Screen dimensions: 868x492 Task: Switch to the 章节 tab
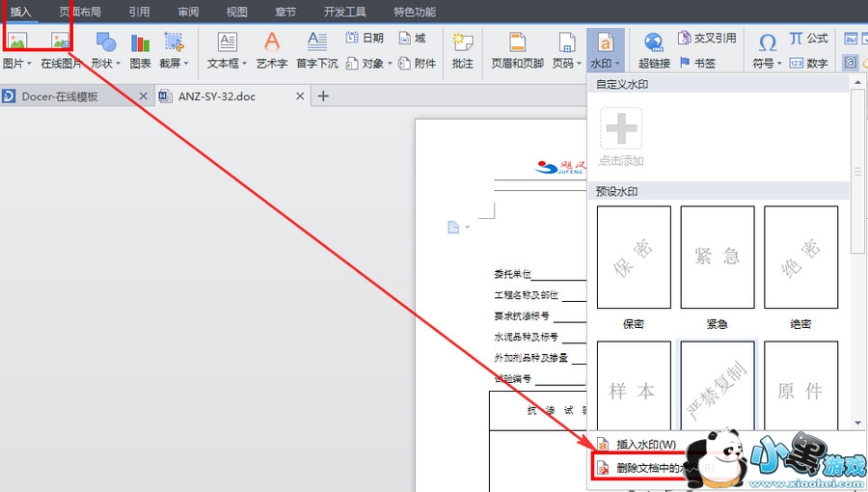coord(285,12)
